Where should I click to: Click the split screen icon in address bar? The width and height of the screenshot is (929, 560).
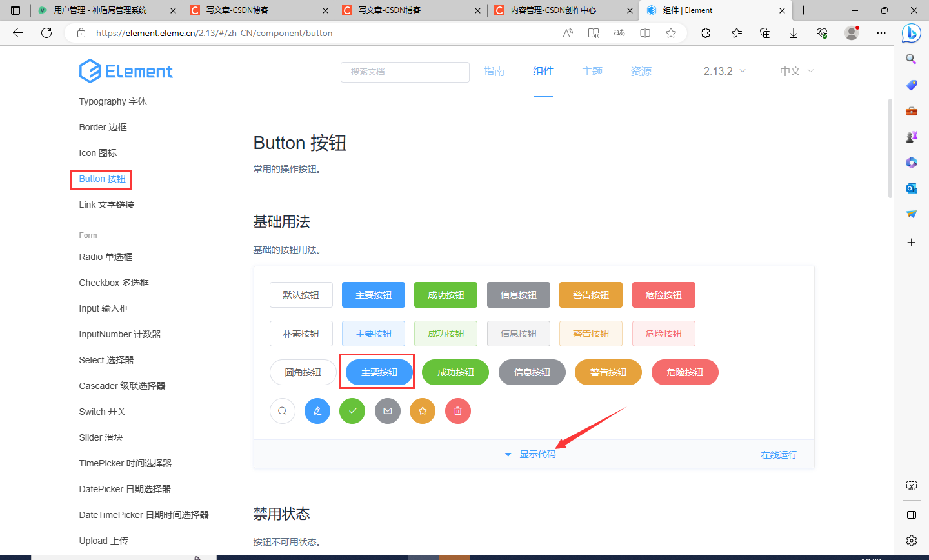coord(645,33)
